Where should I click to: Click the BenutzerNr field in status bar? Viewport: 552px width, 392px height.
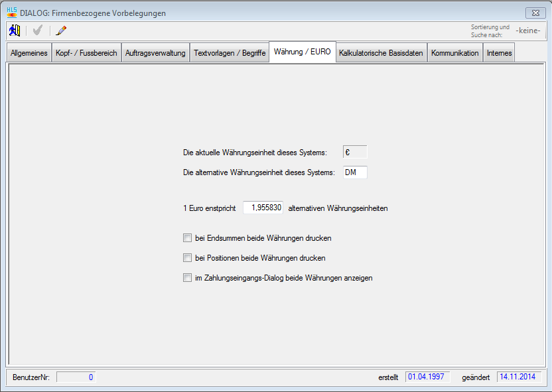click(76, 377)
